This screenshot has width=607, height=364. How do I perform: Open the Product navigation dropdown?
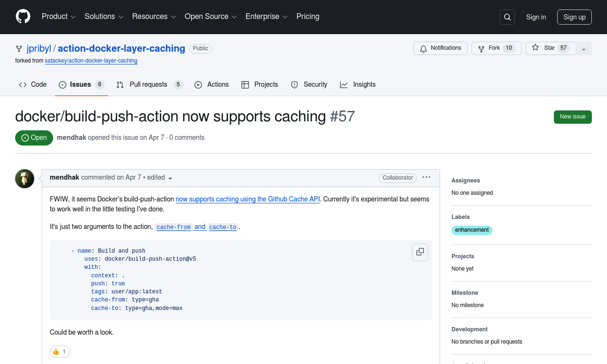click(x=58, y=17)
